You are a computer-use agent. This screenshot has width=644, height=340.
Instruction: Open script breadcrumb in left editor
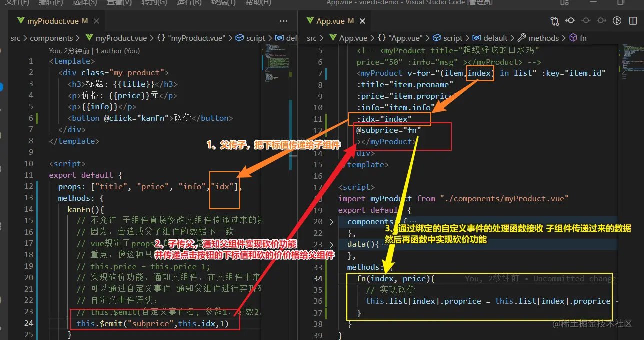click(255, 38)
